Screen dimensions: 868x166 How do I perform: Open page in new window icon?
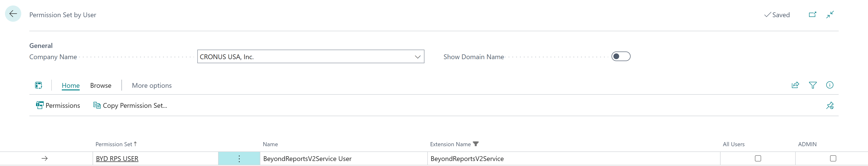coord(812,15)
